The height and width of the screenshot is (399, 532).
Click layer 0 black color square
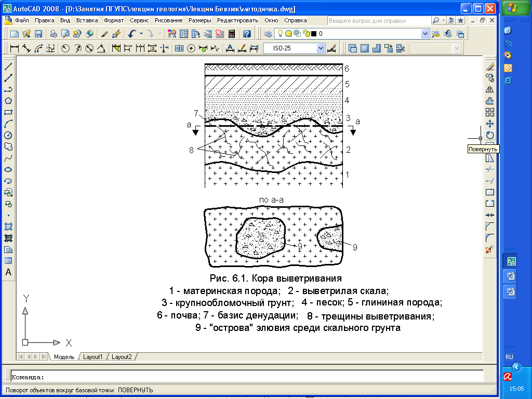314,34
